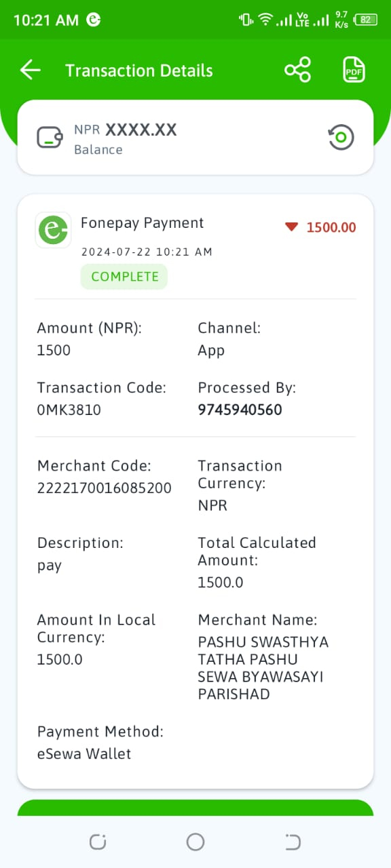Tap the Android recent apps navigation icon

[98, 842]
